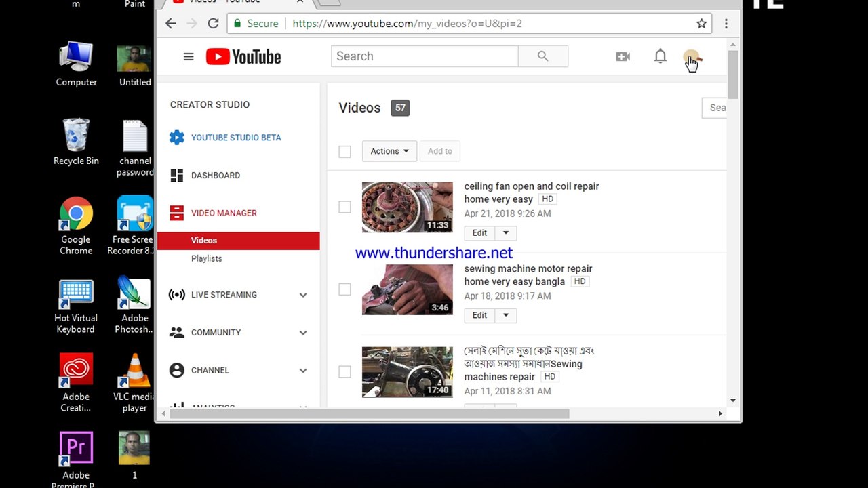Click the video count badge 57
Viewport: 868px width, 488px height.
click(400, 108)
